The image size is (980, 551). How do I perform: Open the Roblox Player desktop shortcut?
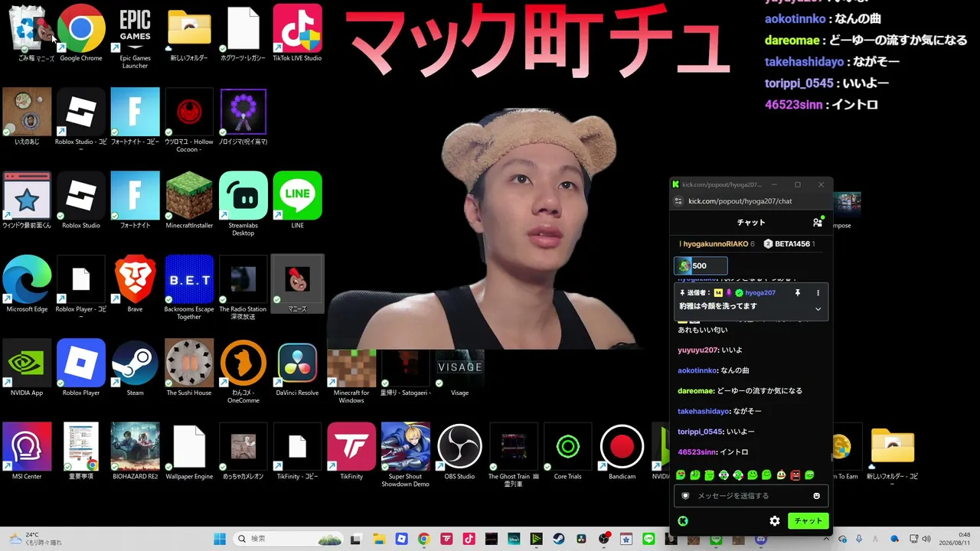[81, 367]
